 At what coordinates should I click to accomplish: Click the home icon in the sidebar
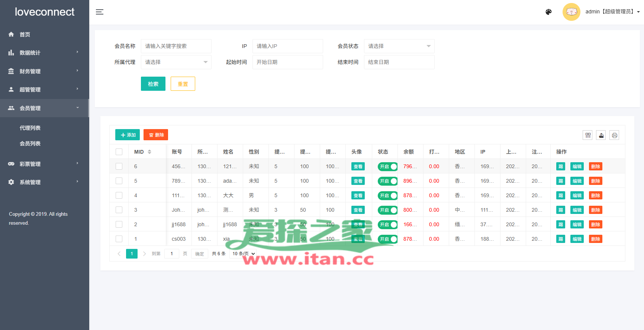coord(11,35)
